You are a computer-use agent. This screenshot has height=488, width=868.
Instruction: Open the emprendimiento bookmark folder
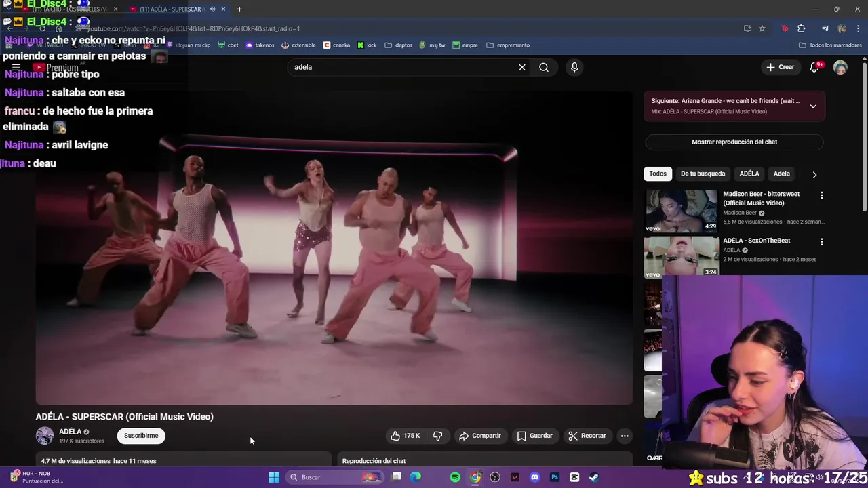coord(508,45)
